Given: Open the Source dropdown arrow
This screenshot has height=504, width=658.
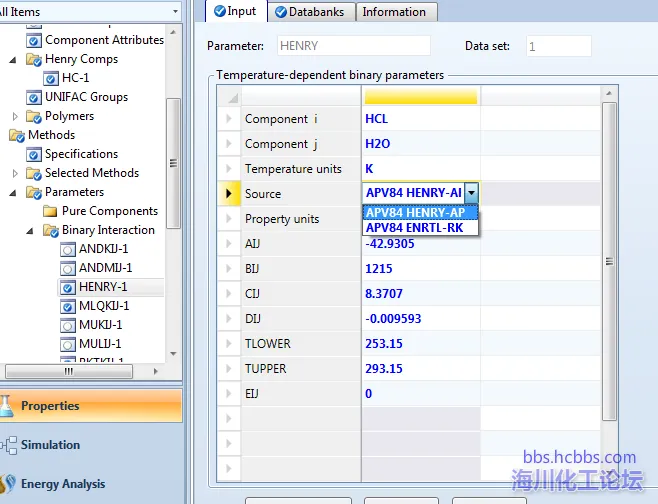Looking at the screenshot, I should click(472, 193).
